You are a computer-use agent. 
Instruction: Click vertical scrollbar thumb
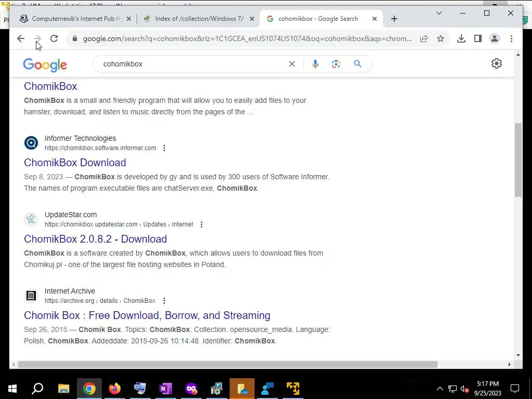pos(518,160)
